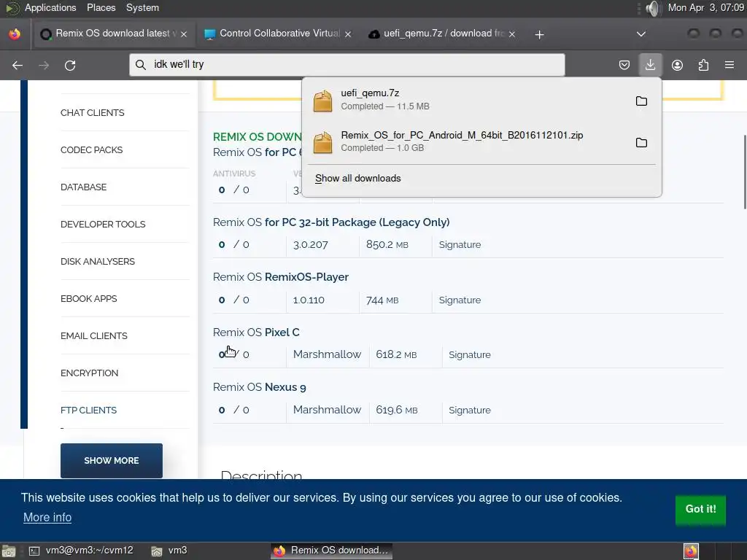Open a new browser tab

click(539, 34)
